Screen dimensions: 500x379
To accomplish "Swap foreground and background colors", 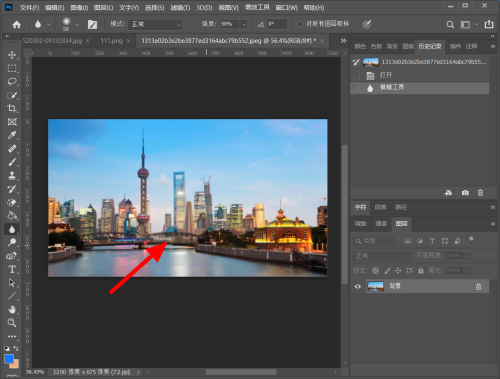I will click(16, 348).
